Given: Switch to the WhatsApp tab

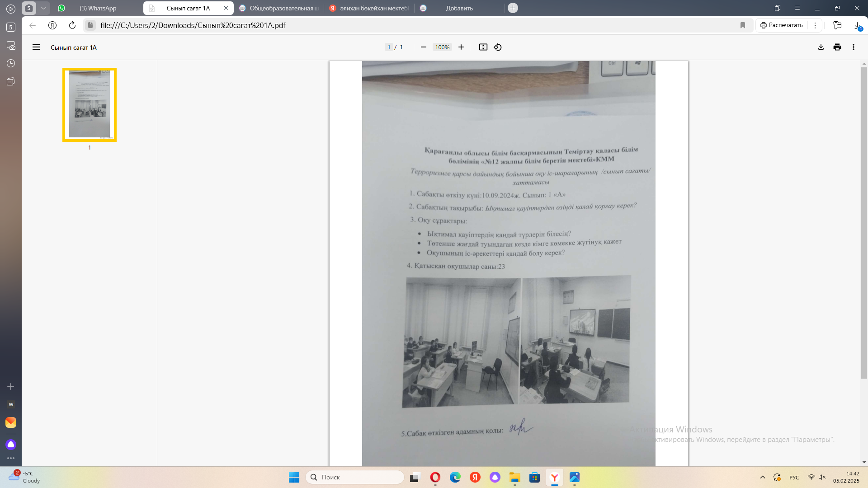Looking at the screenshot, I should (97, 8).
